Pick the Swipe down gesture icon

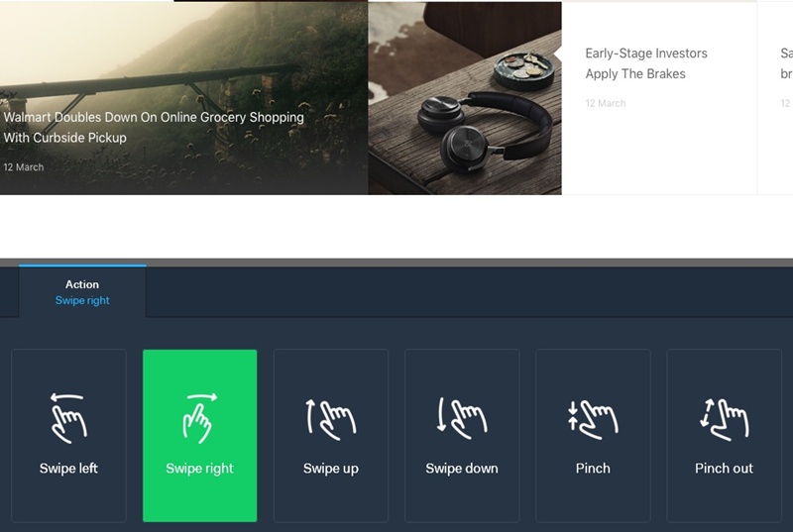[462, 418]
